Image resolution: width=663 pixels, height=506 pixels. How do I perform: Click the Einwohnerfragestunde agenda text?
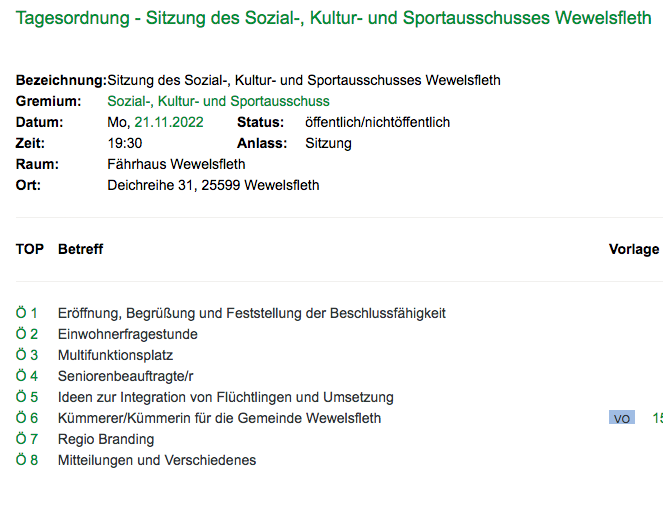pos(128,334)
